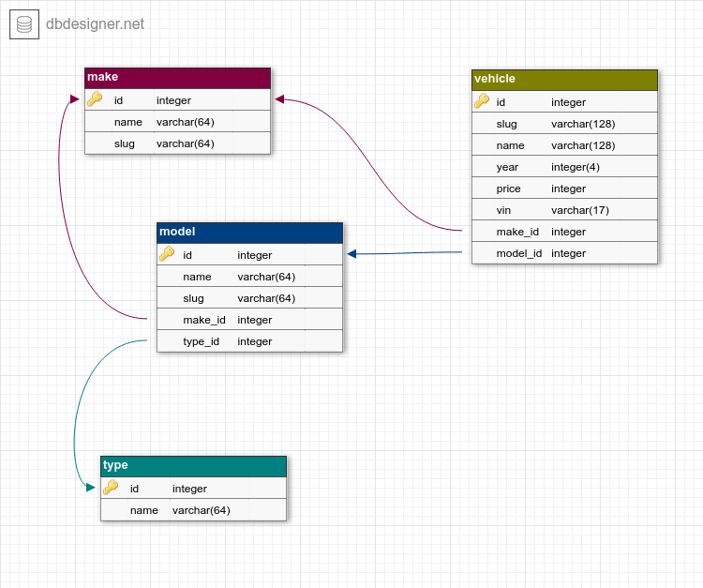The image size is (703, 588).
Task: Select the make table header
Action: 177,78
